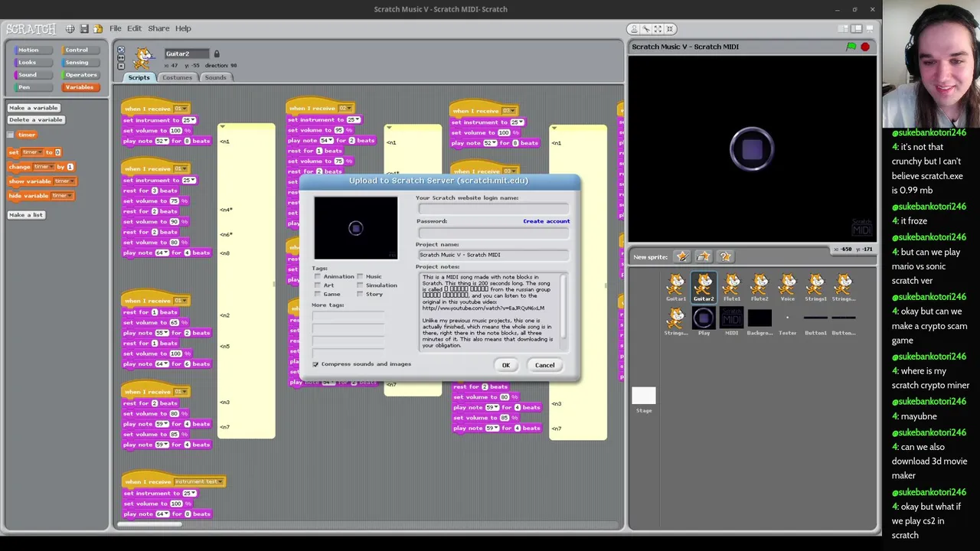Screen dimensions: 980x551
Task: Switch to the Sounds tab
Action: click(x=215, y=77)
